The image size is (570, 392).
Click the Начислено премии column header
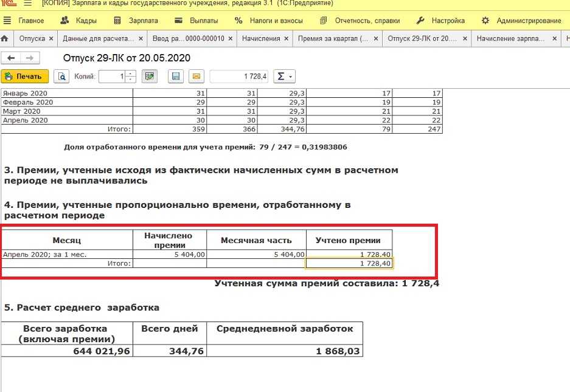[x=170, y=240]
